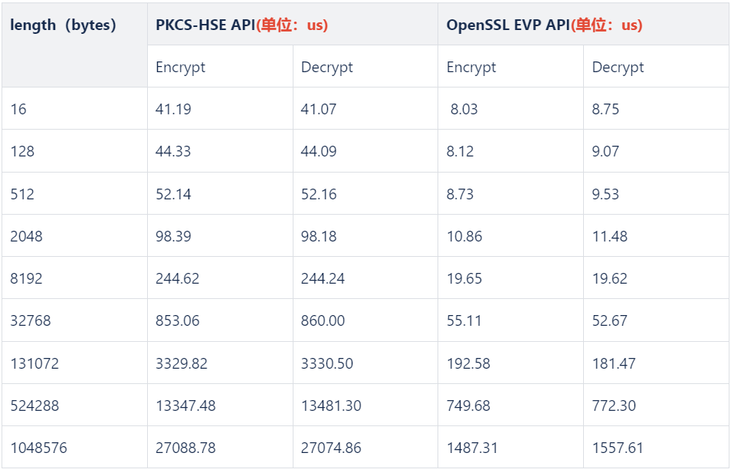Click the Encrypt subheader under OpenSSL EVP API
This screenshot has height=470, width=731.
pos(510,67)
